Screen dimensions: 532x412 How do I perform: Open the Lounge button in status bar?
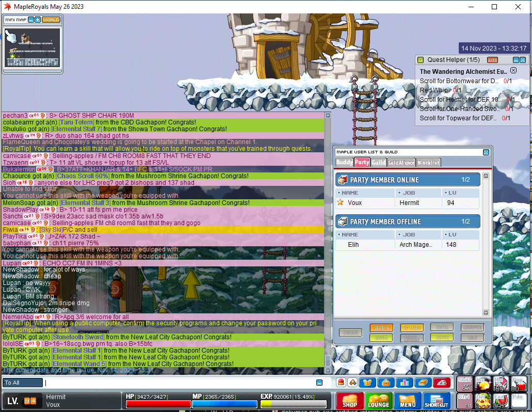[378, 401]
